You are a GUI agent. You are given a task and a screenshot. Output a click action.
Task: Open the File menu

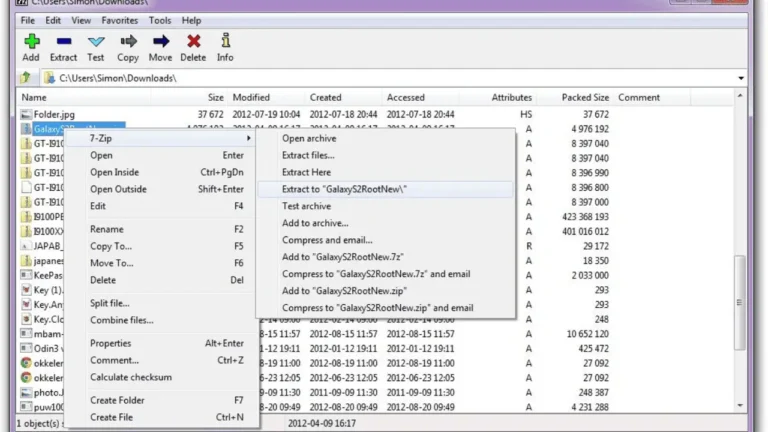27,21
